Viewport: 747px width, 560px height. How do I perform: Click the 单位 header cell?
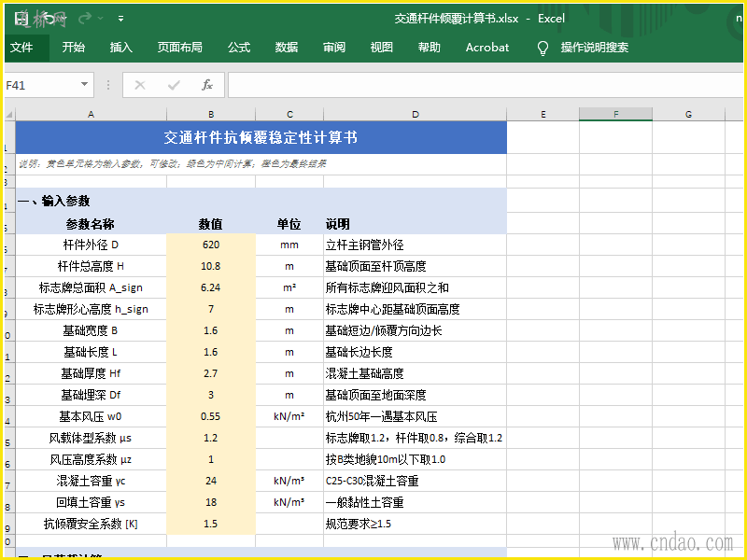[x=289, y=224]
